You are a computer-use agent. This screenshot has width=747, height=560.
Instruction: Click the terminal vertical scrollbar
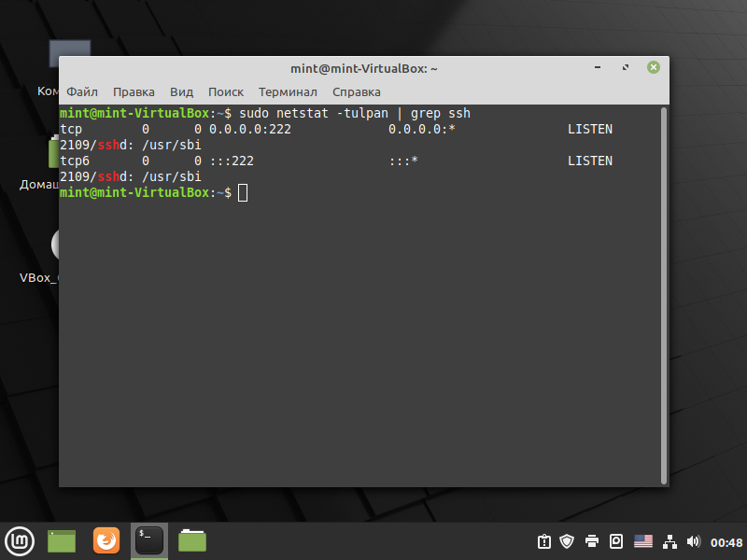[x=664, y=295]
